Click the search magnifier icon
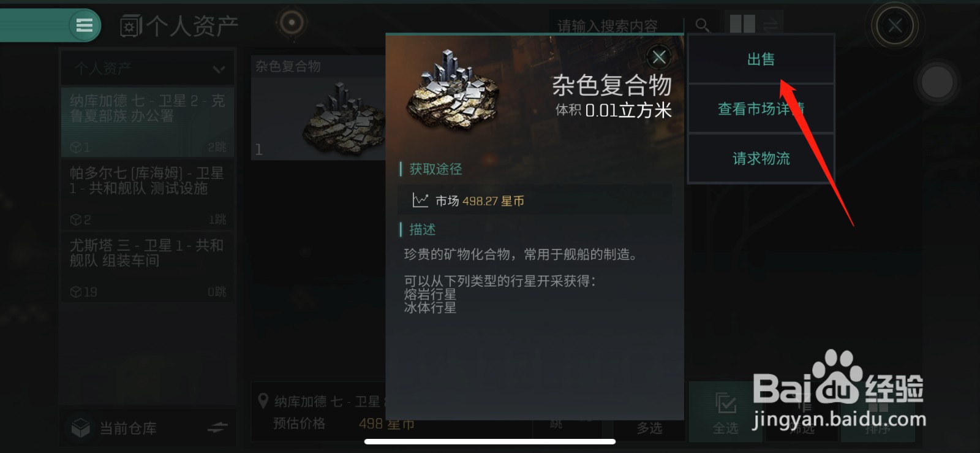 click(703, 25)
